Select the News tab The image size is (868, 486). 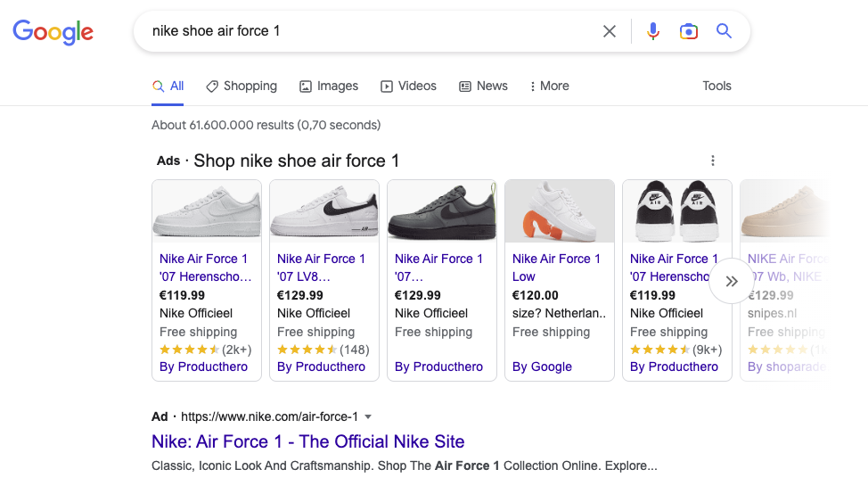pyautogui.click(x=483, y=86)
